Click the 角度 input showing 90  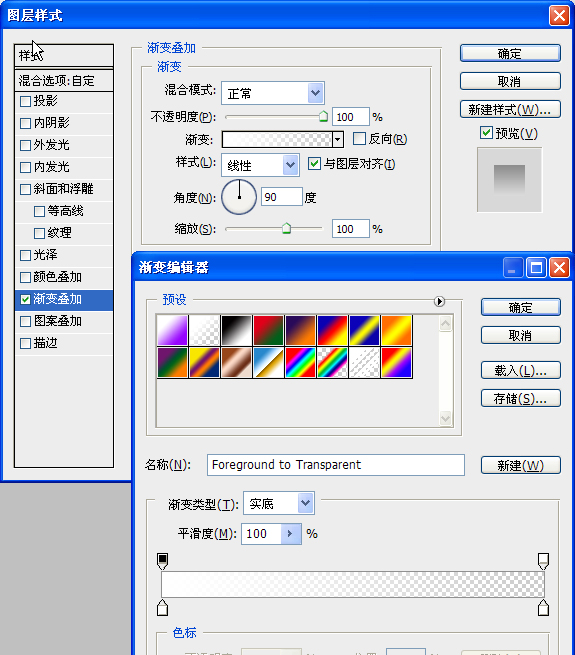(282, 197)
